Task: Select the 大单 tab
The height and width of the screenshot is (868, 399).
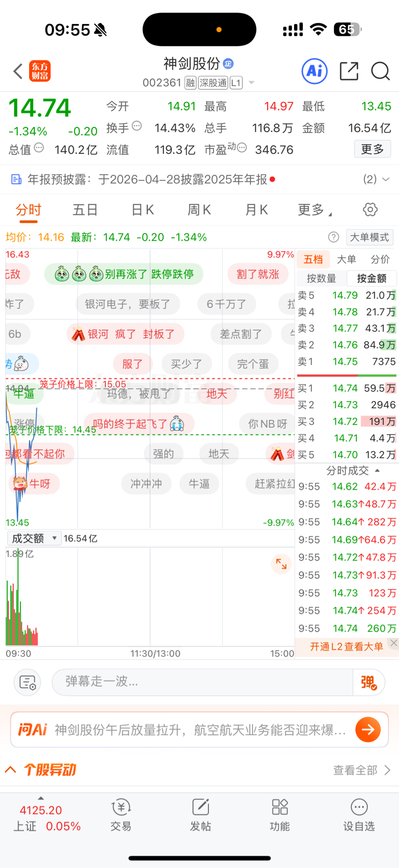Action: coord(346,259)
